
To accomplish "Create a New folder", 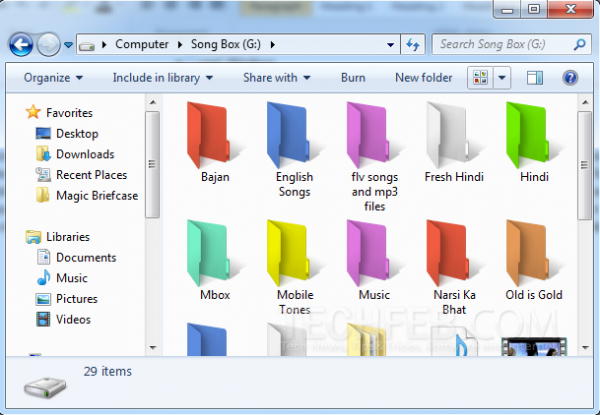I will coord(424,78).
